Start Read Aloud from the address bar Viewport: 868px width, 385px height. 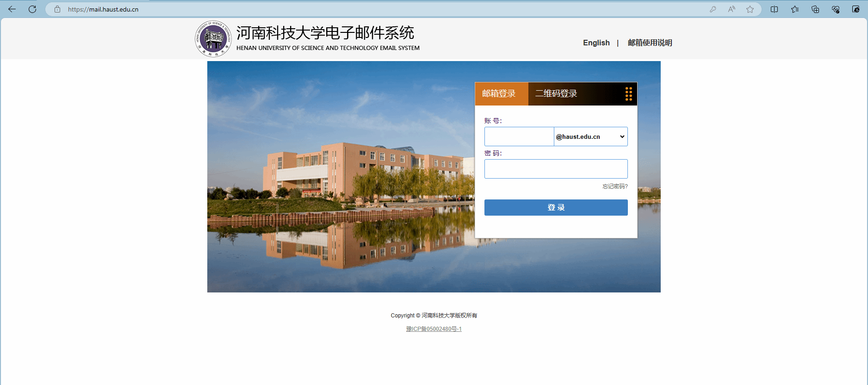click(732, 9)
